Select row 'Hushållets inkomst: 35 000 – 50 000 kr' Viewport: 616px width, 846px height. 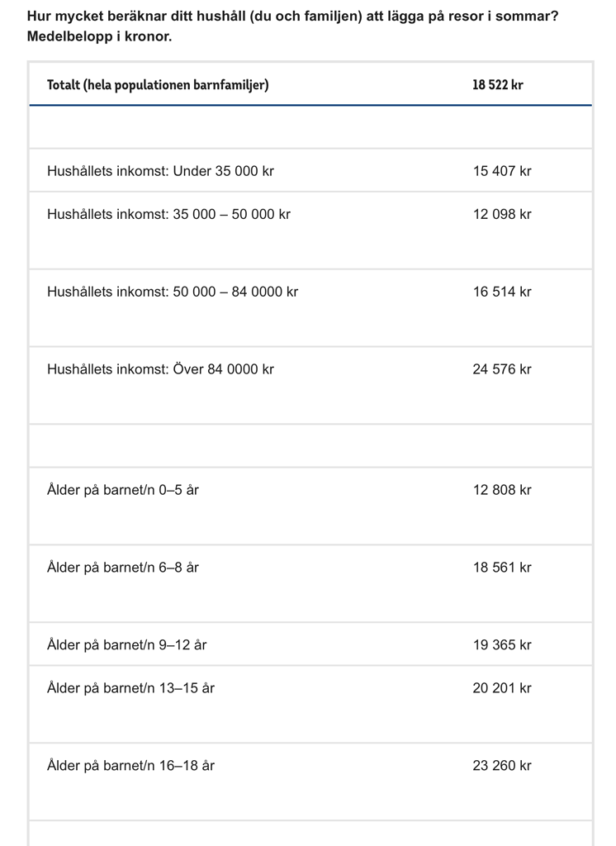click(x=168, y=215)
